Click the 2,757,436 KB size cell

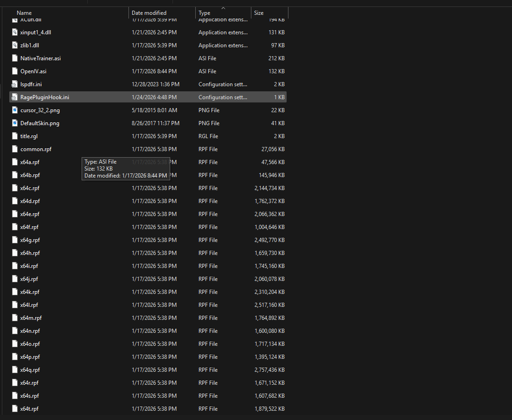coord(269,370)
